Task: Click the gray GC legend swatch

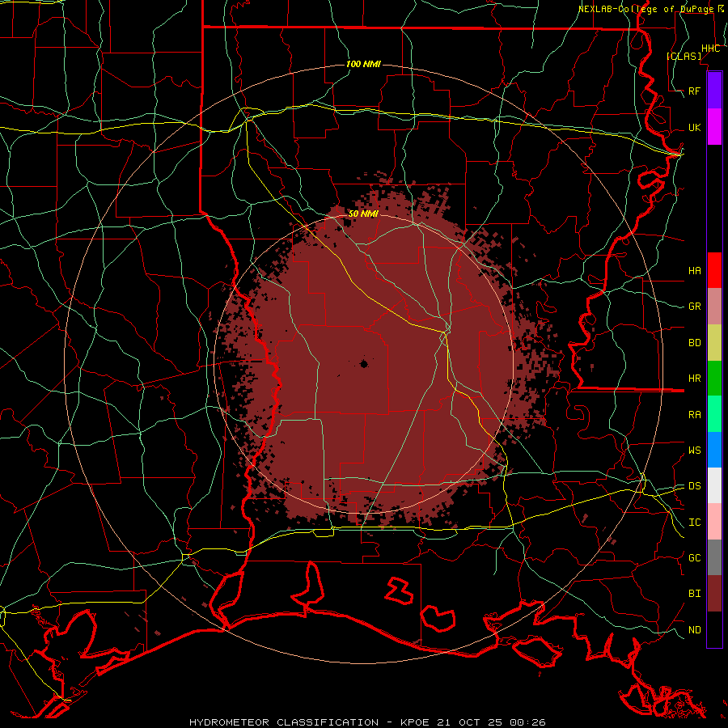Action: click(x=714, y=557)
